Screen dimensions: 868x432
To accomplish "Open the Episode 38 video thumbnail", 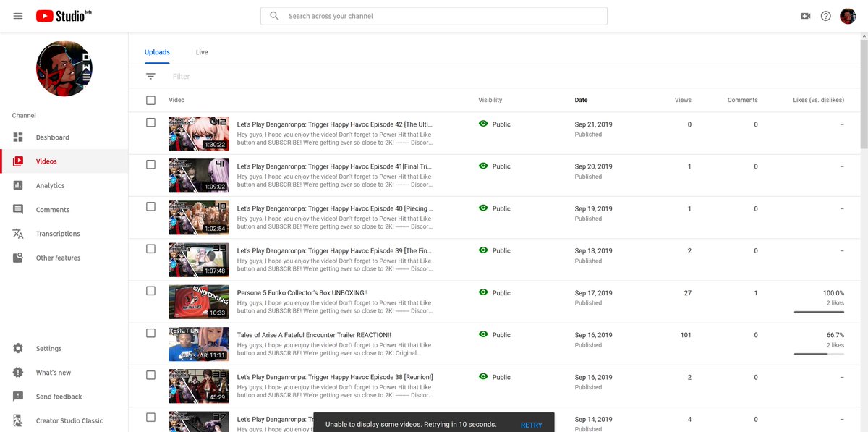I will tap(199, 386).
